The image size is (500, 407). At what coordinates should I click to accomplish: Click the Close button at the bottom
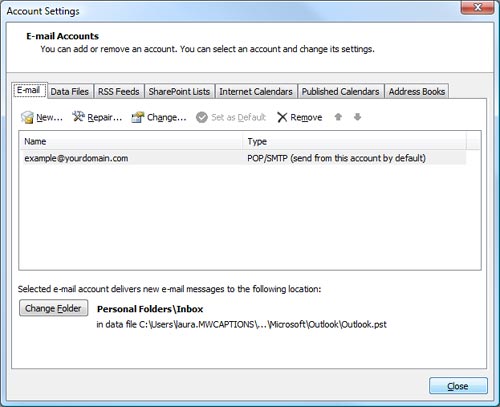pyautogui.click(x=458, y=386)
